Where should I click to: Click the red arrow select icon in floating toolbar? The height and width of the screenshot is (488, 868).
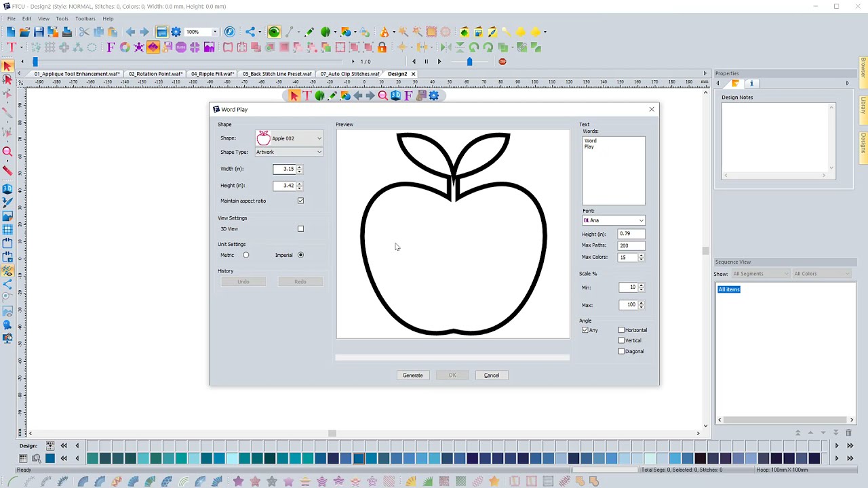294,96
